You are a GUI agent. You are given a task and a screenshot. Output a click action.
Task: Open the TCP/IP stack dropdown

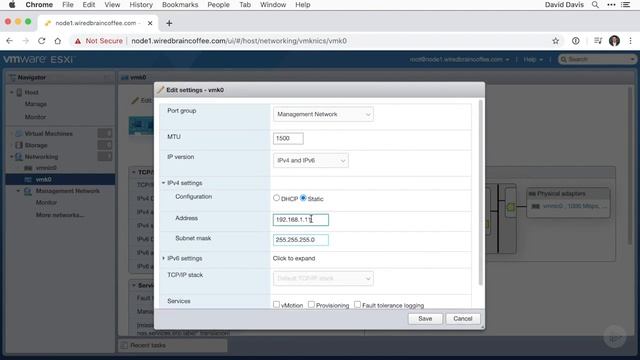pos(323,278)
